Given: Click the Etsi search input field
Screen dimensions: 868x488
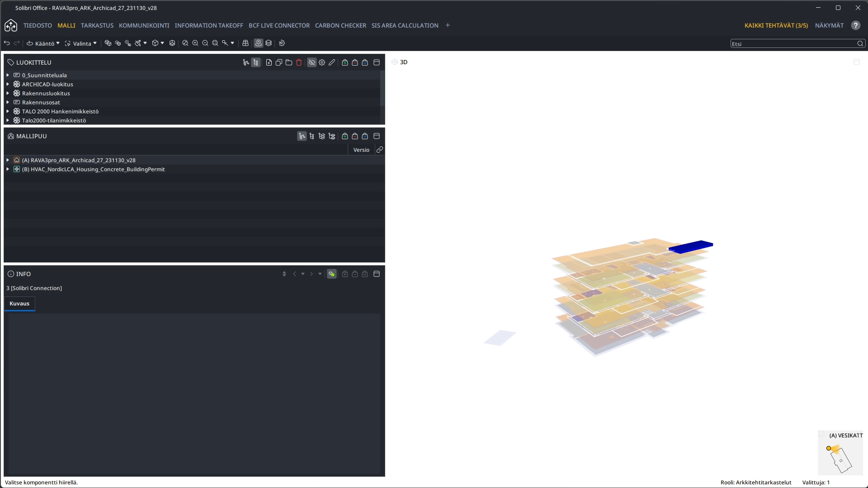Looking at the screenshot, I should pyautogui.click(x=794, y=44).
